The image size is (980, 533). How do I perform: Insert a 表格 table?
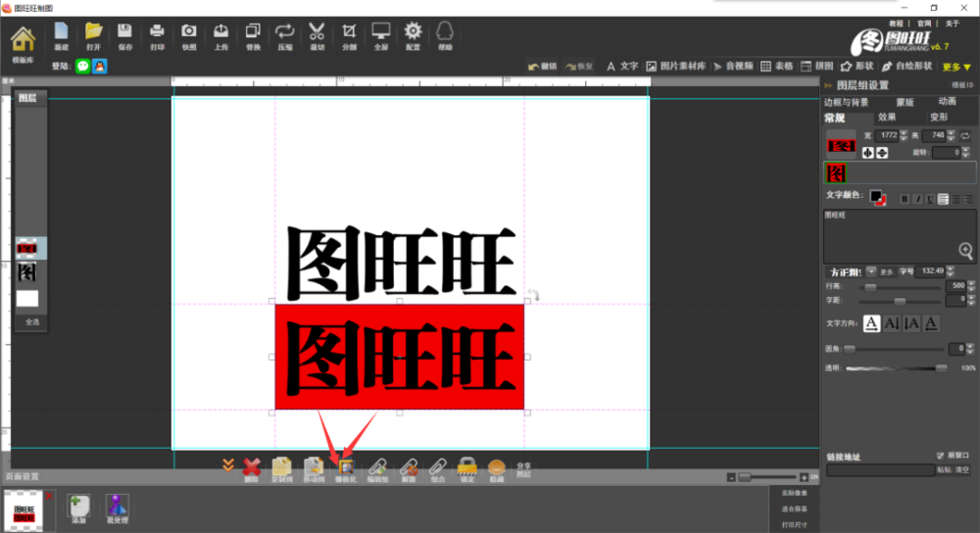click(777, 67)
